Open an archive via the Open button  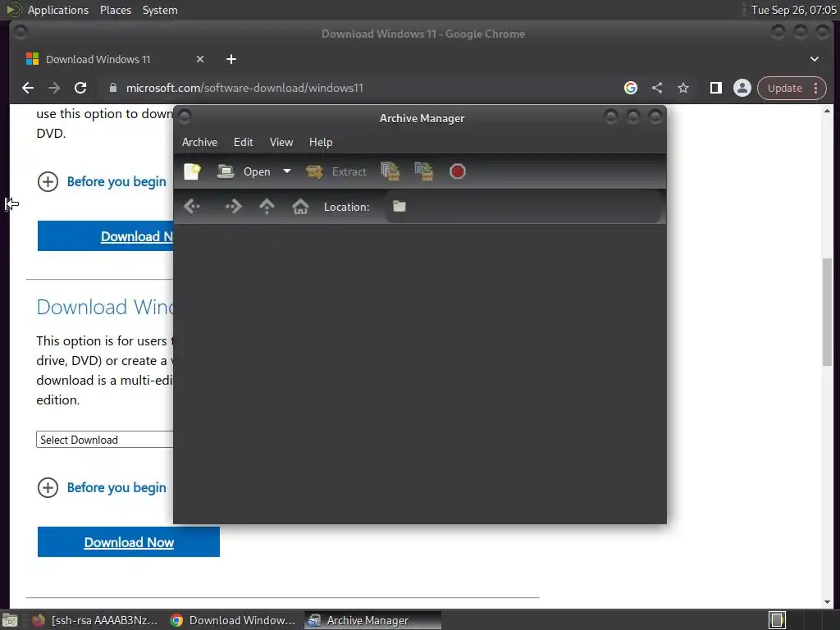pyautogui.click(x=244, y=171)
